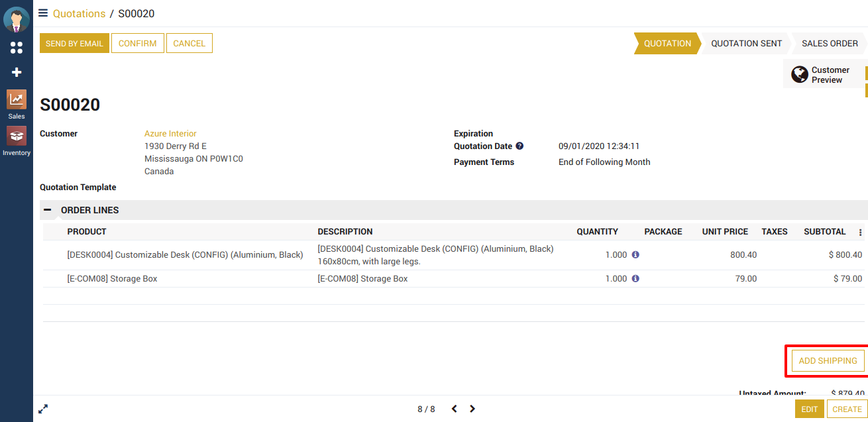Click the expand fullscreen arrows icon
This screenshot has width=868, height=422.
pyautogui.click(x=43, y=409)
